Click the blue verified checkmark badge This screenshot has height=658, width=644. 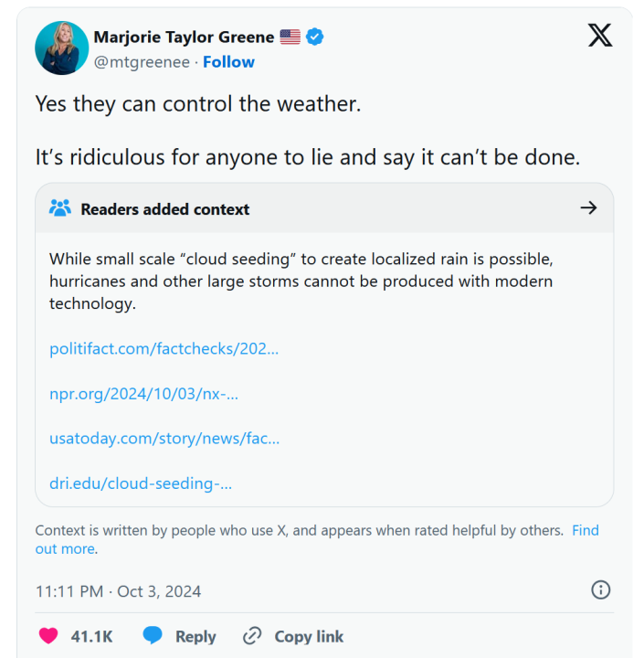(315, 37)
